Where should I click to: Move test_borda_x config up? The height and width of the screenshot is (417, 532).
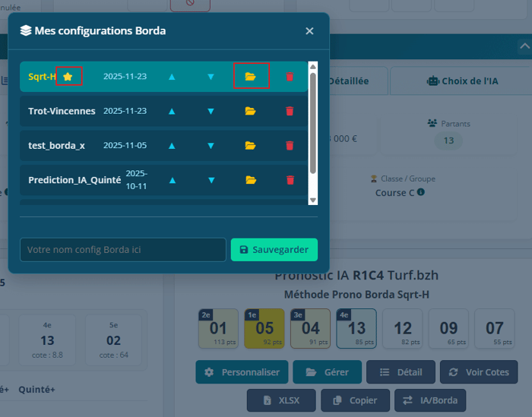click(x=172, y=146)
